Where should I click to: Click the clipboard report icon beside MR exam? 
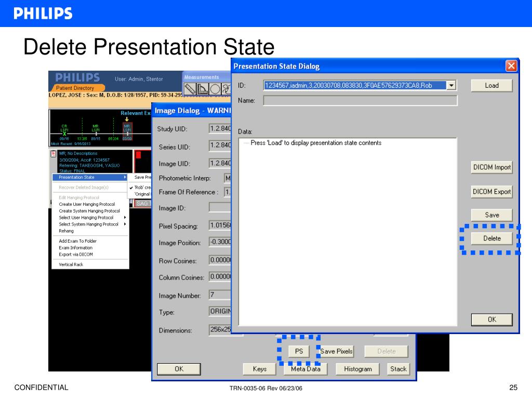tap(54, 154)
